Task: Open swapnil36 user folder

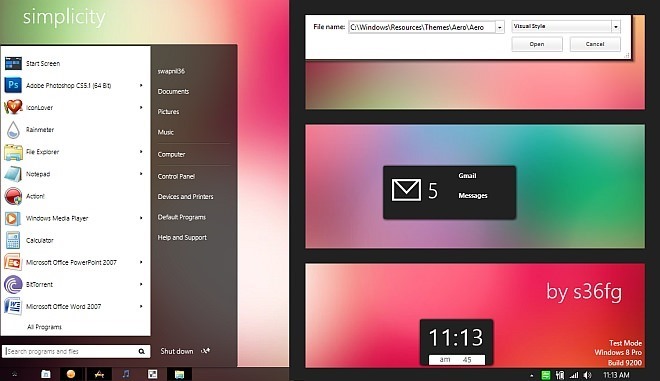Action: [x=171, y=71]
